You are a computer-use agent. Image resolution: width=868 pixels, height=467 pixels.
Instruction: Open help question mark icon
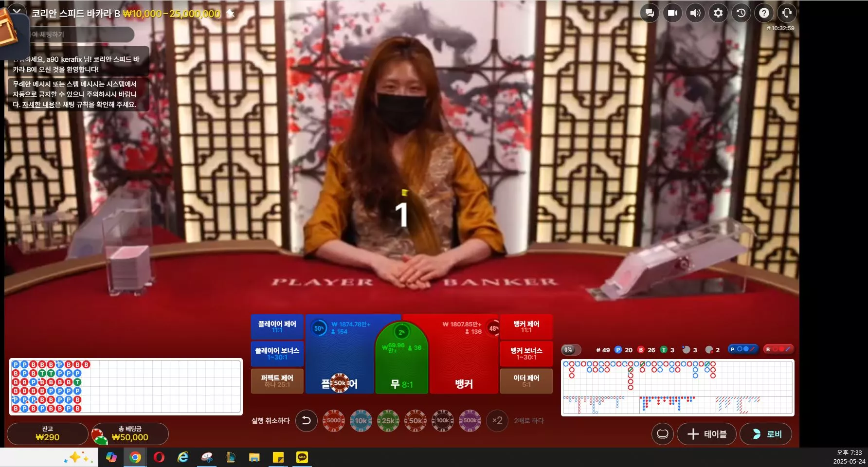[x=764, y=13]
